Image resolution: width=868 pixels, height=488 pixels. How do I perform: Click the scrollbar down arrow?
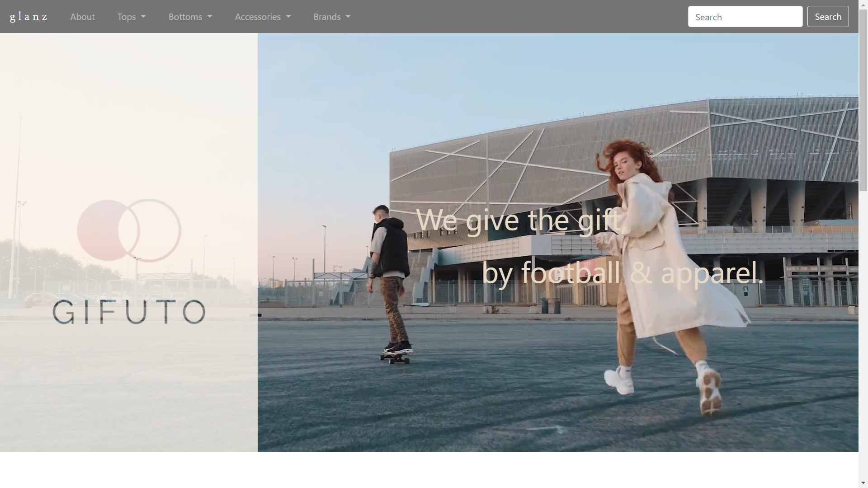(x=863, y=483)
